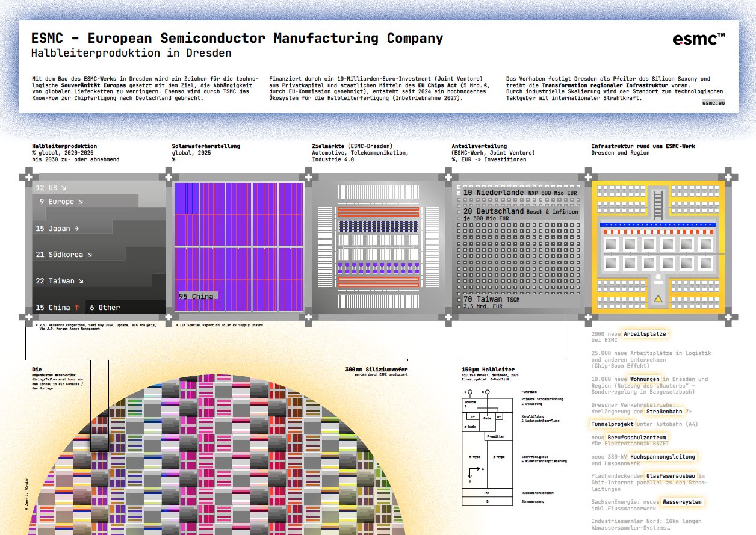Click the highlighted word 'Berufsschulzentrum'

click(x=637, y=438)
